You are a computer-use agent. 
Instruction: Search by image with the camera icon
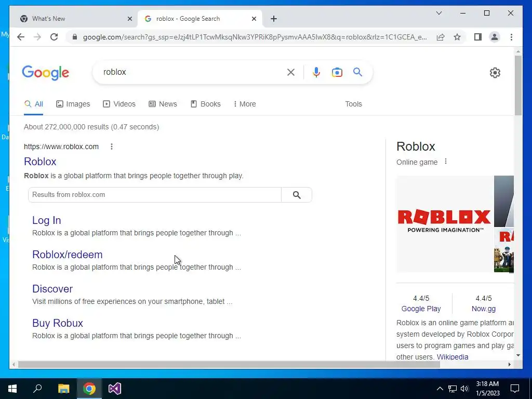(x=337, y=72)
